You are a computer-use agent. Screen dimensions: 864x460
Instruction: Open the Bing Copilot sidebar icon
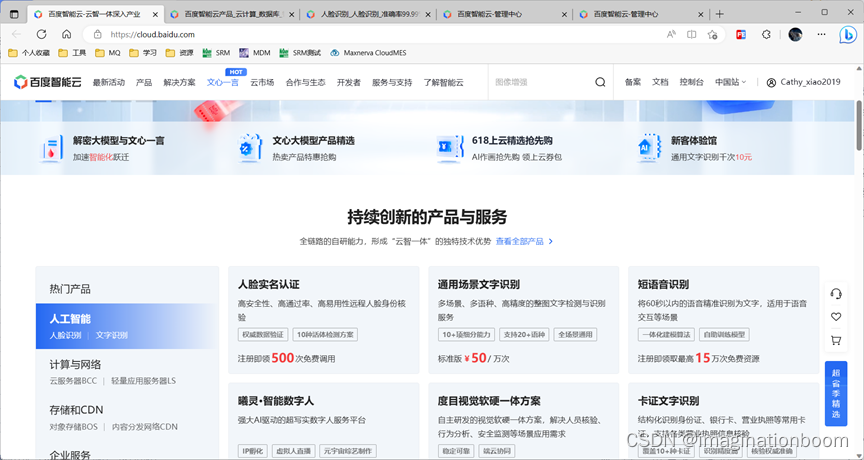(847, 35)
